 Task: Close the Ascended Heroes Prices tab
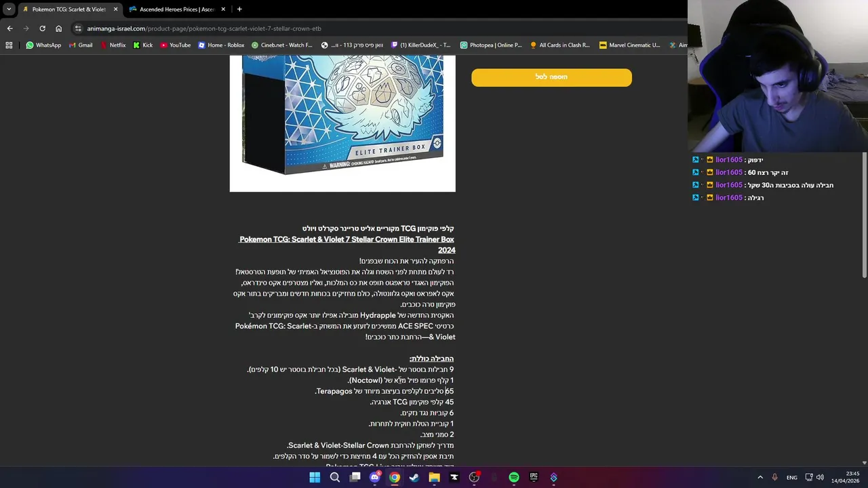coord(223,9)
